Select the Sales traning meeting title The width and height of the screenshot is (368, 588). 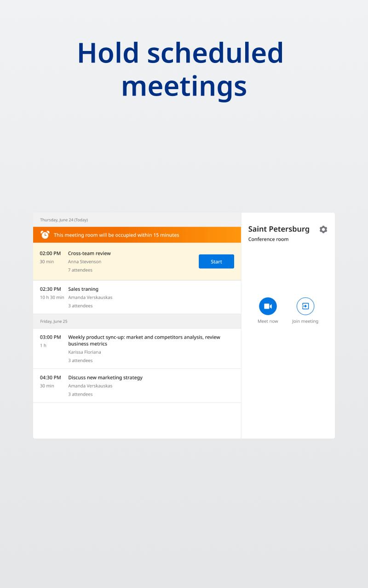coord(83,289)
